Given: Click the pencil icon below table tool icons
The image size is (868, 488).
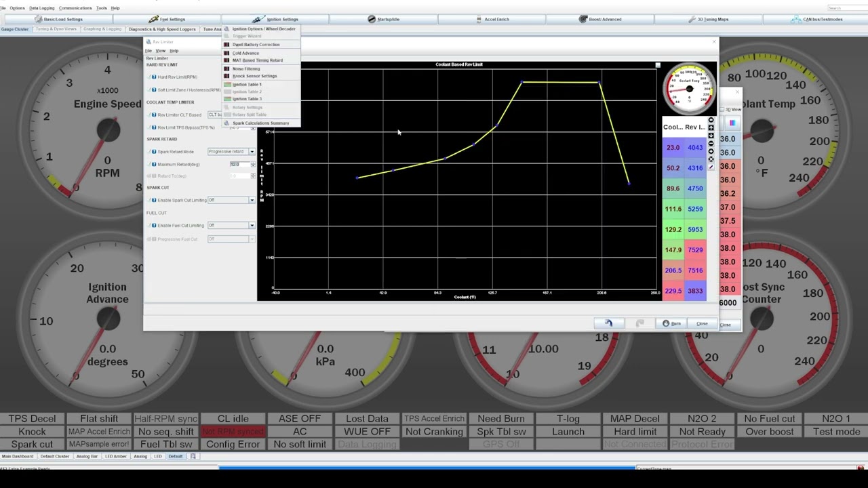Looking at the screenshot, I should tap(711, 167).
